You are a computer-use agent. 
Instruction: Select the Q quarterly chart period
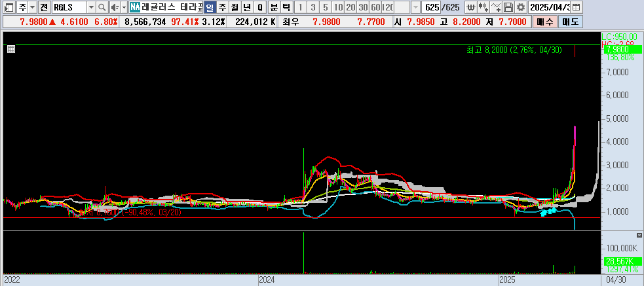(x=259, y=7)
